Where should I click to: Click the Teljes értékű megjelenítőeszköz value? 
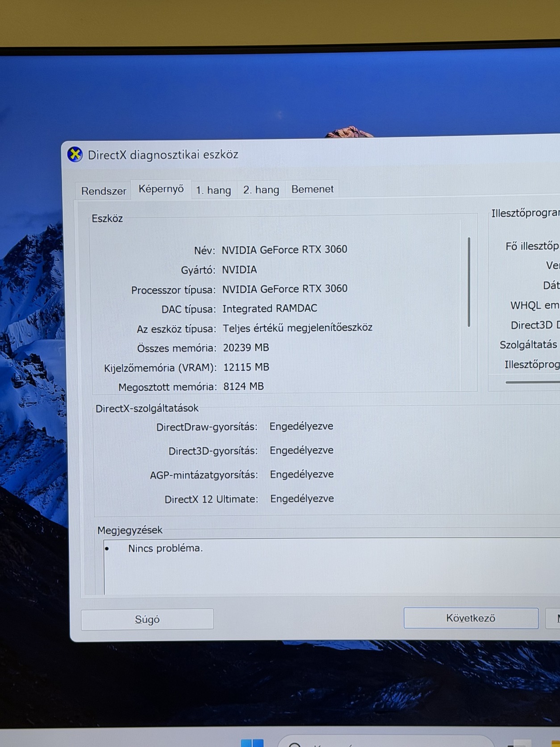tap(297, 327)
